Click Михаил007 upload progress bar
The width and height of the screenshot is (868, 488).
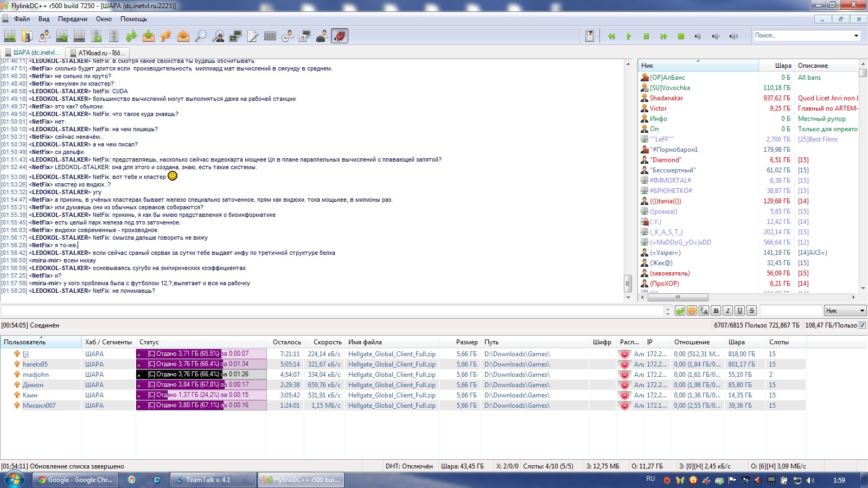pyautogui.click(x=201, y=406)
